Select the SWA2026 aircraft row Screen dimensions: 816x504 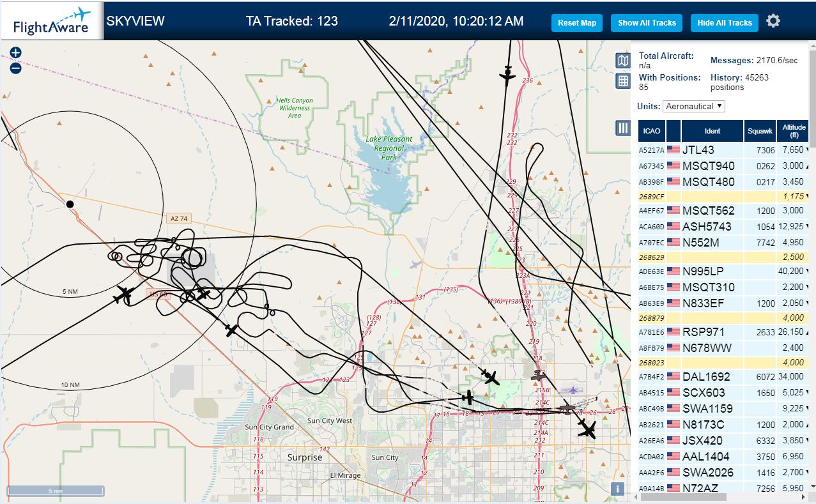(723, 472)
